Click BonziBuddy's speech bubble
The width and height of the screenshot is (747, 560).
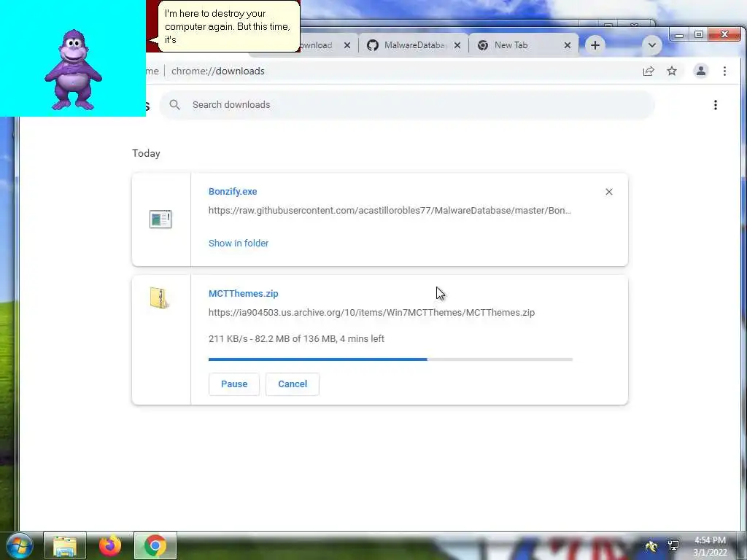tap(228, 26)
